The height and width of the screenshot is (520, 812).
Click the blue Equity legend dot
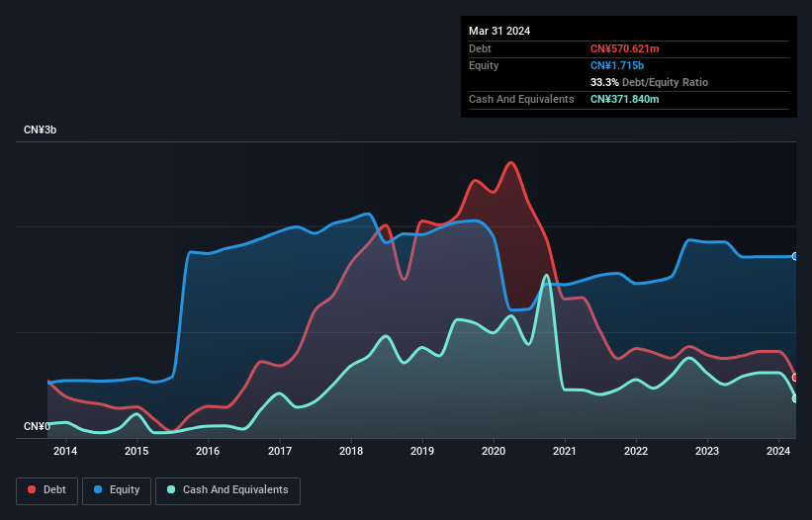[x=98, y=489]
